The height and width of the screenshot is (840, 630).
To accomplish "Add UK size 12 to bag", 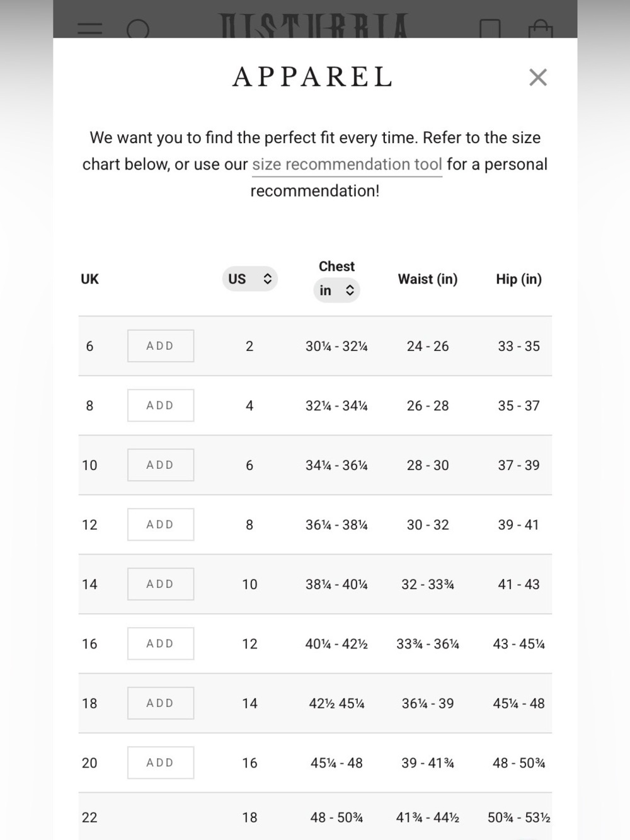I will pyautogui.click(x=161, y=524).
